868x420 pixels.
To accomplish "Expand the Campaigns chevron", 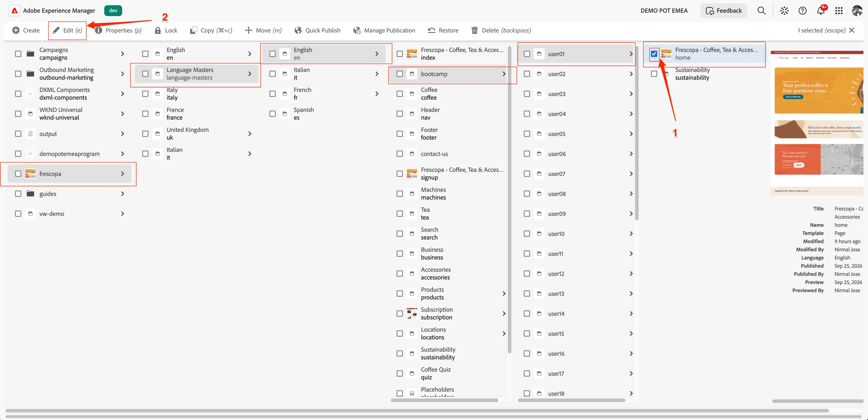I will pos(123,54).
